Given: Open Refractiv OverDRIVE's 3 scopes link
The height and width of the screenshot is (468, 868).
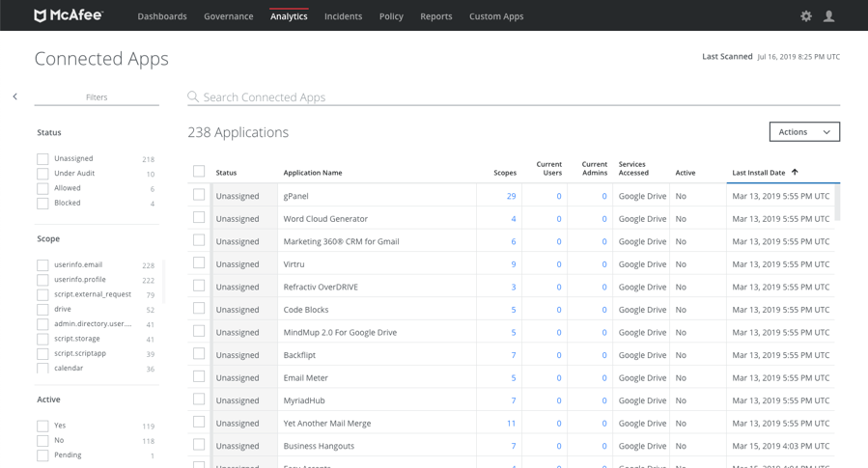Looking at the screenshot, I should pos(513,287).
